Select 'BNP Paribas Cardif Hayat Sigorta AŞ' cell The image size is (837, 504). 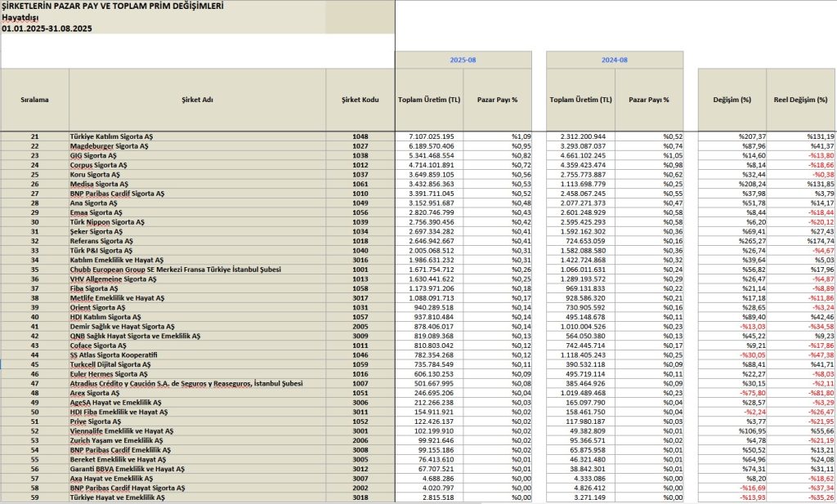(197, 488)
